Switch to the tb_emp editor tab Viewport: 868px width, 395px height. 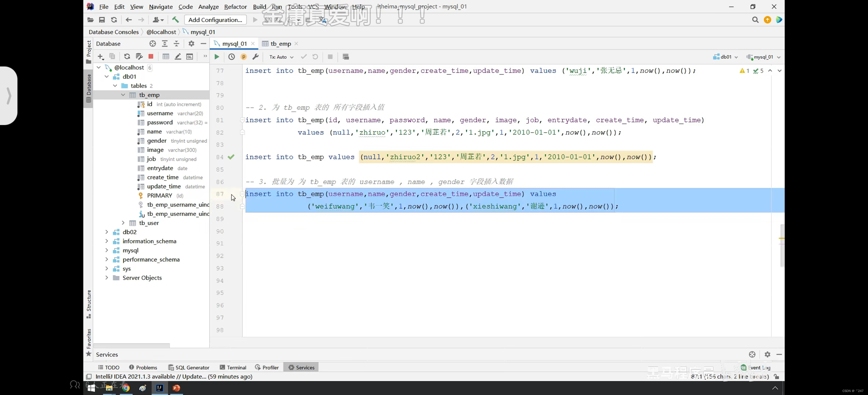click(280, 44)
